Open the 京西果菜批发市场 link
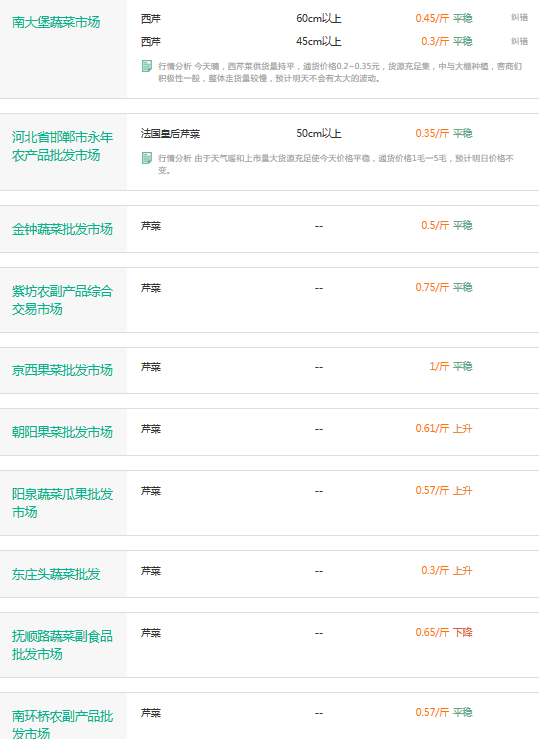The width and height of the screenshot is (539, 739). 62,370
